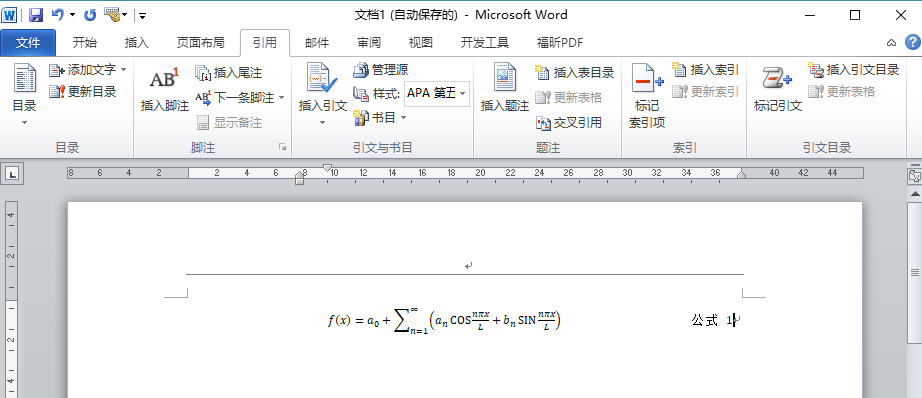The width and height of the screenshot is (922, 398).
Task: Click the 下一条脚注 next footnote icon
Action: [x=203, y=97]
